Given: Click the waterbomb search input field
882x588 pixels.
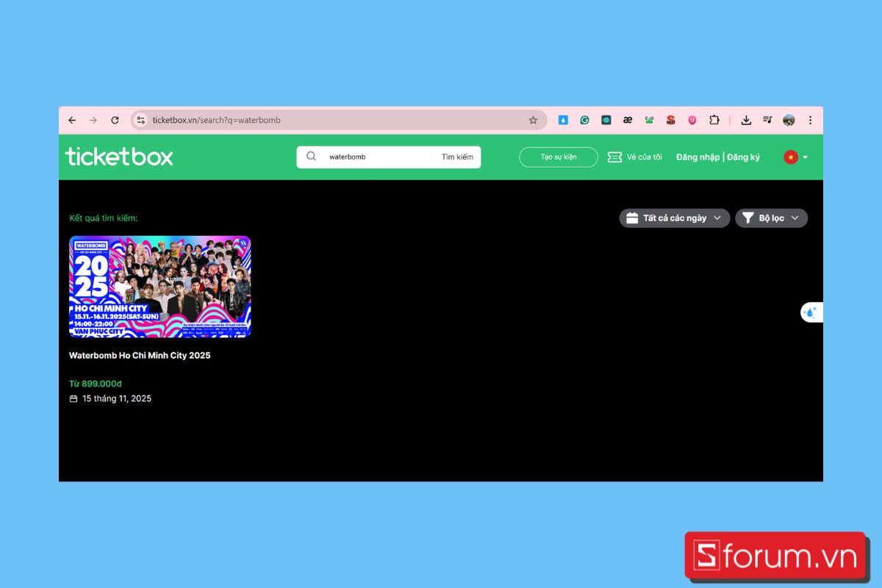Looking at the screenshot, I should click(378, 157).
